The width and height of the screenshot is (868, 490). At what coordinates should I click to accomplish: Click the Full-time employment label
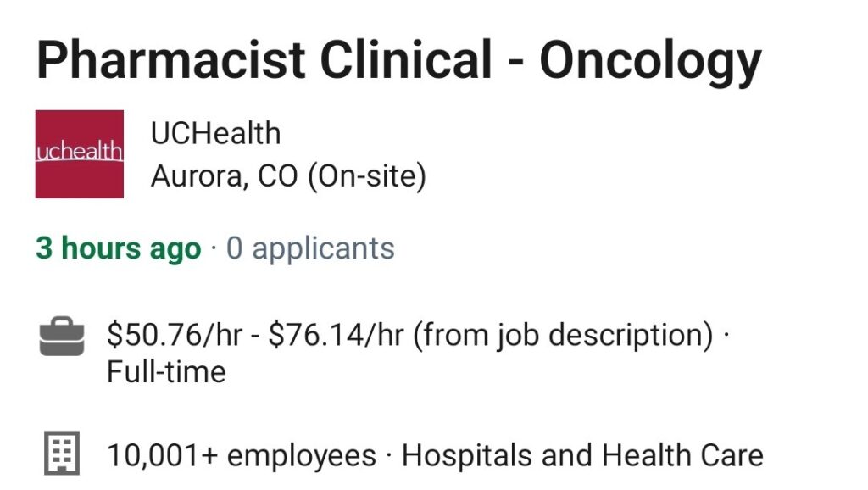(166, 371)
